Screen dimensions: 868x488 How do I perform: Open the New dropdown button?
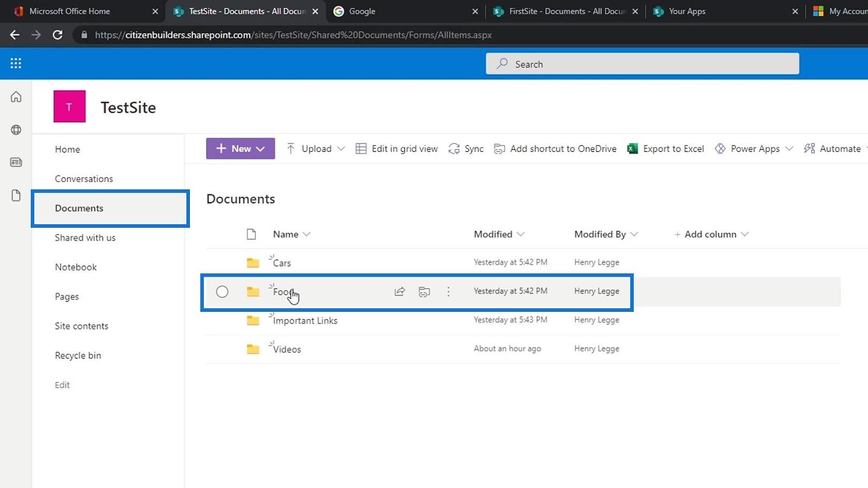click(240, 149)
